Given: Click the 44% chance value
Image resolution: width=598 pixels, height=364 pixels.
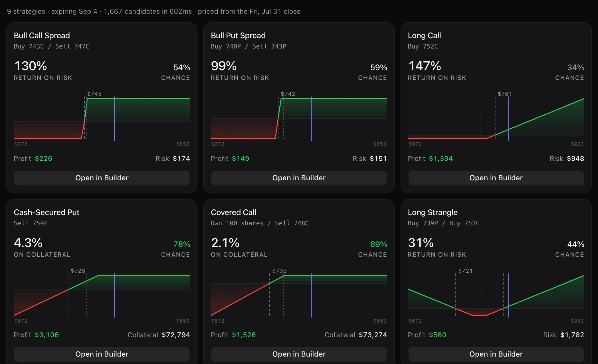Looking at the screenshot, I should (576, 244).
